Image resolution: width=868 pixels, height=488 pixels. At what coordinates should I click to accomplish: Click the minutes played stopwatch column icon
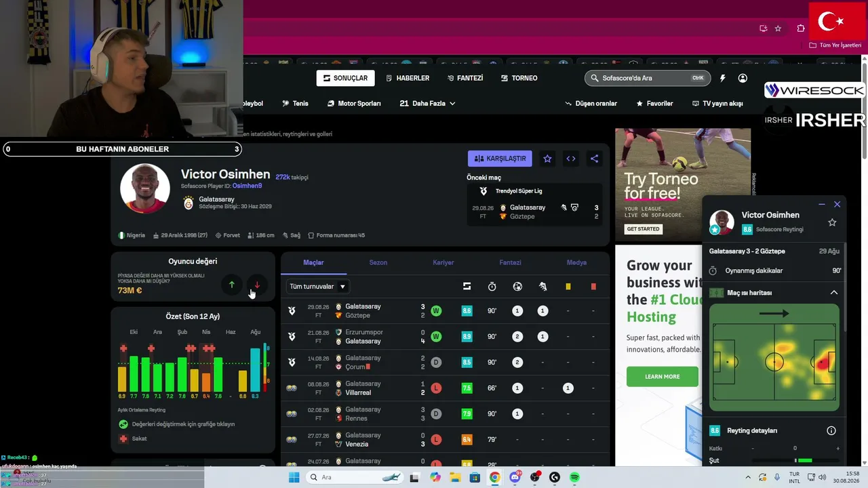tap(492, 287)
